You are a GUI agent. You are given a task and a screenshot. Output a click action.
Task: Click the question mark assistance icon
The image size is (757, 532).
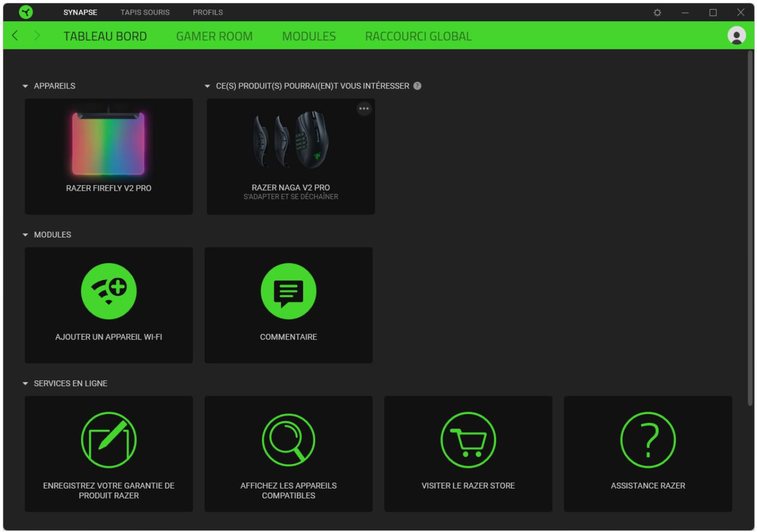[x=648, y=440]
